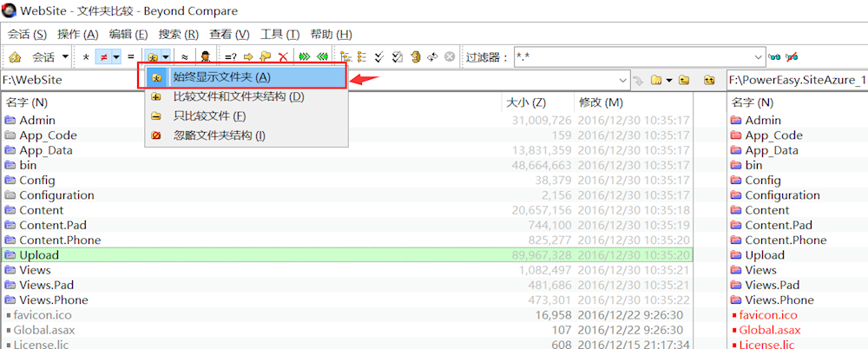Select the left pane Admin folder
This screenshot has width=868, height=349.
coord(37,120)
